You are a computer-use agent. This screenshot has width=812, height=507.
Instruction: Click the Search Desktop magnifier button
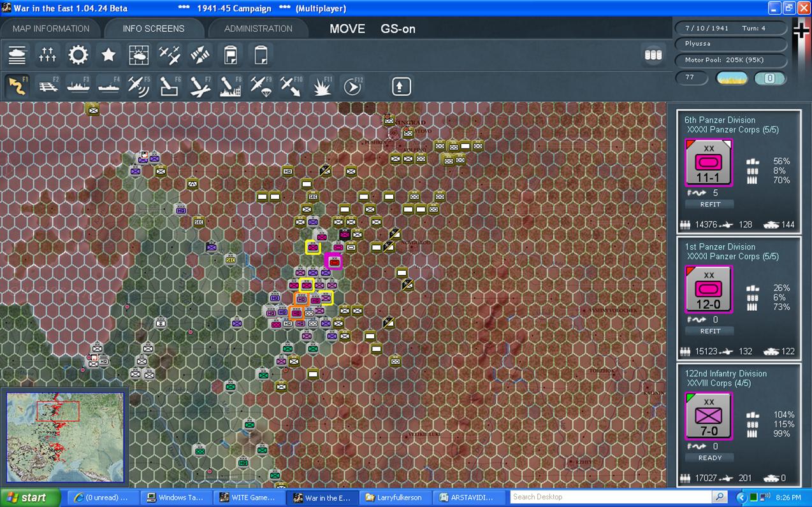coord(720,497)
